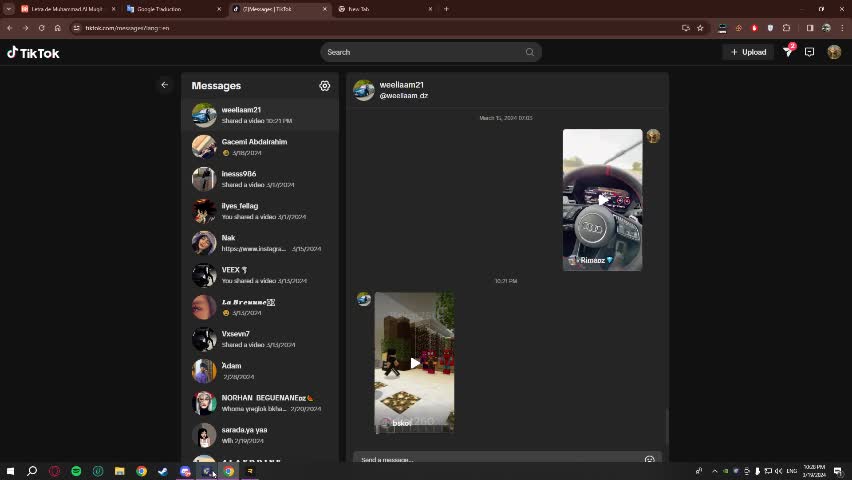Open the browser extensions puzzle icon
Image resolution: width=852 pixels, height=480 pixels.
point(786,28)
